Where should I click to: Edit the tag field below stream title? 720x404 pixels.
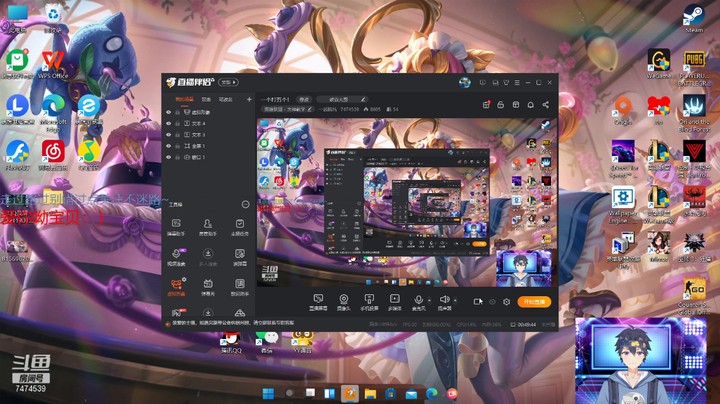[287, 109]
